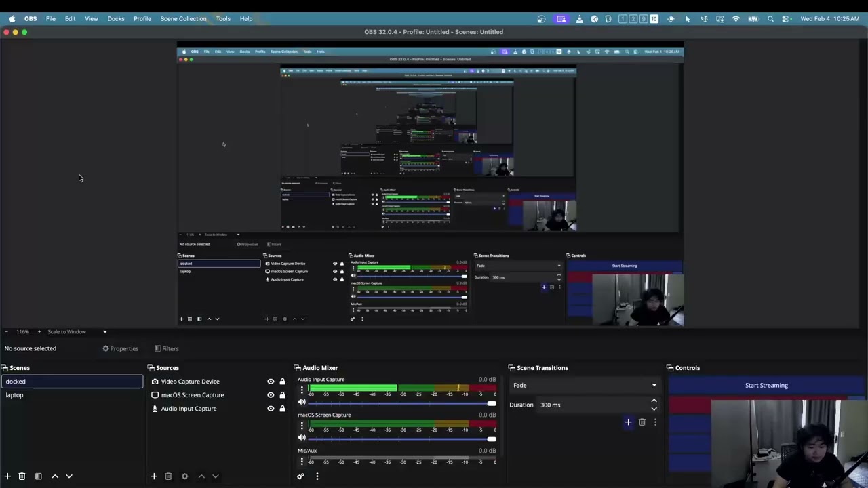Open macOS Screen Capture channel options dots
Screen dimensions: 868x488
(302, 426)
